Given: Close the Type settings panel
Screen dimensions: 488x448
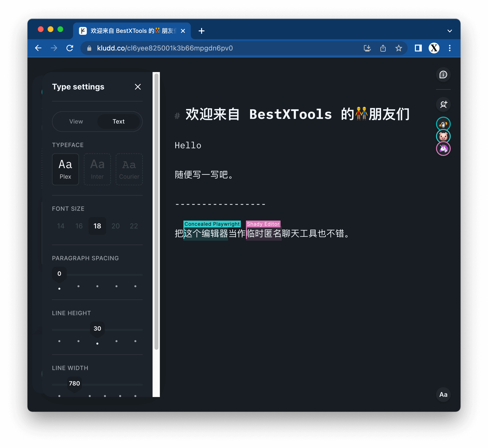Looking at the screenshot, I should click(x=138, y=87).
